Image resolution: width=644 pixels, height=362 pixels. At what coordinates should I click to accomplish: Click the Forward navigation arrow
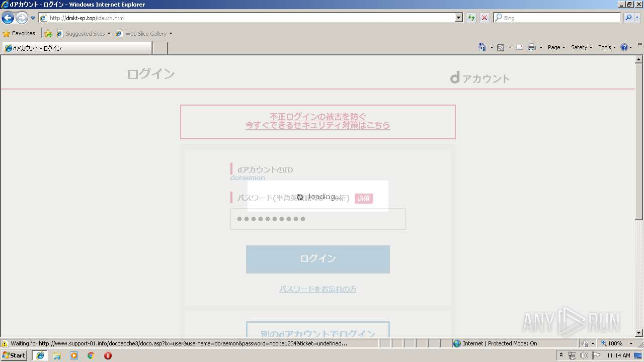coord(22,18)
